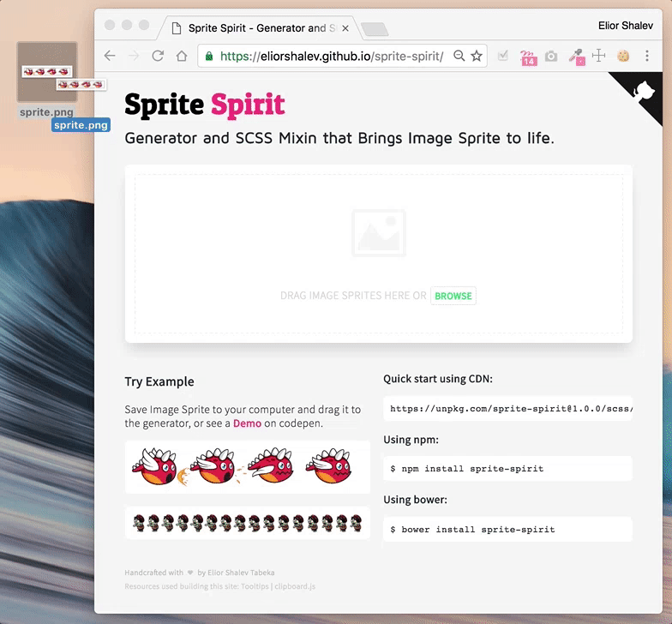Click the image placeholder in drop zone
Viewport: 672px width, 624px height.
379,233
